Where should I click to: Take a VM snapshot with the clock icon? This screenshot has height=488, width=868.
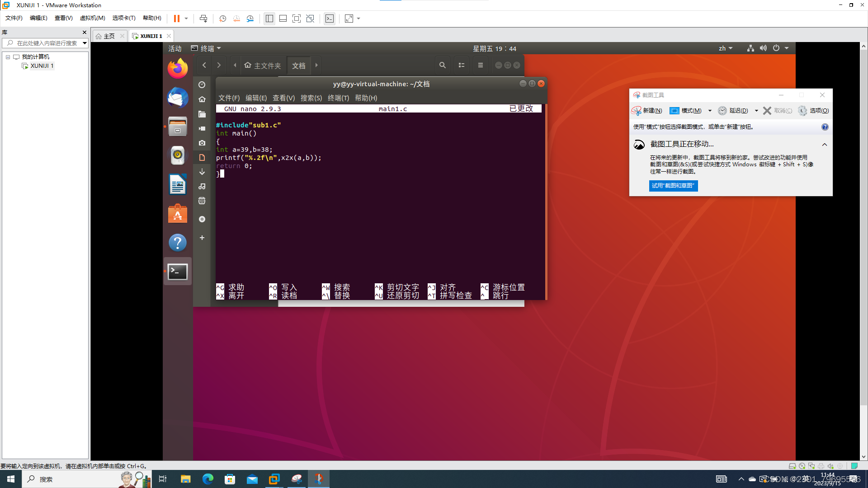point(222,19)
